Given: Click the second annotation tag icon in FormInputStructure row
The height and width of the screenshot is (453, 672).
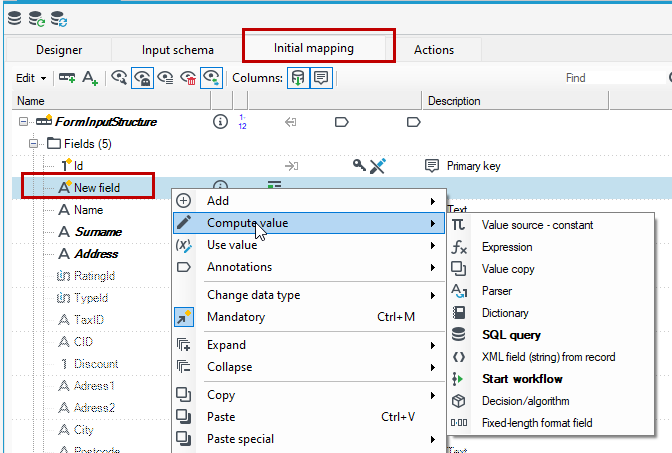Looking at the screenshot, I should [414, 123].
